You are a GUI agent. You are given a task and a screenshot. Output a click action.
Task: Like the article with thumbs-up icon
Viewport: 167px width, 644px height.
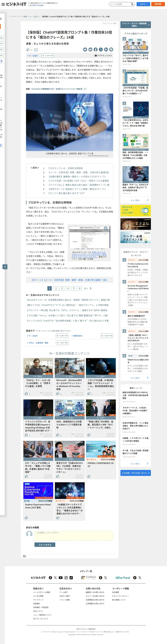click(28, 49)
